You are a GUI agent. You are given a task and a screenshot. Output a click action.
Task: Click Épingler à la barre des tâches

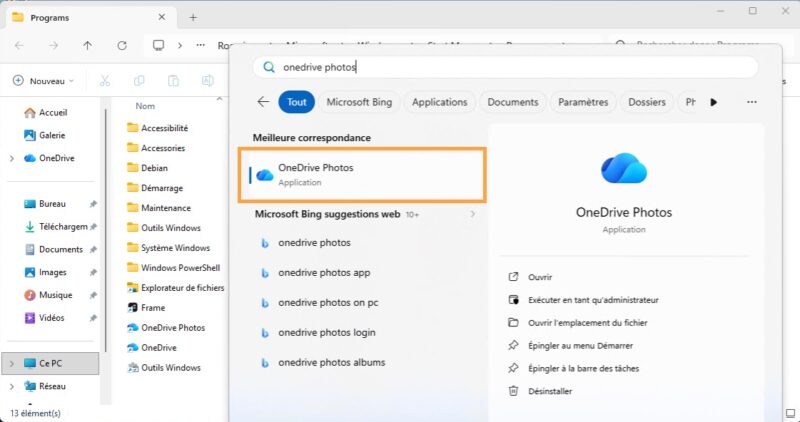tap(584, 368)
